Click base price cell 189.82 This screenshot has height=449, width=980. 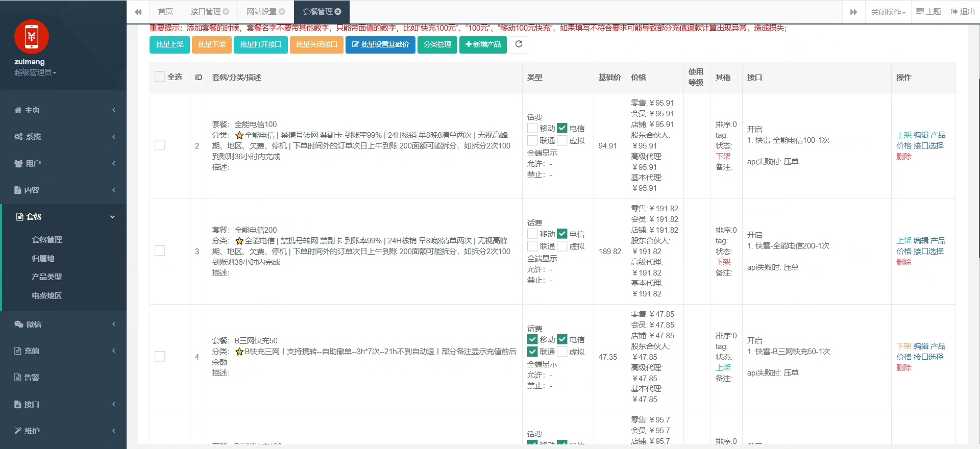pyautogui.click(x=610, y=251)
